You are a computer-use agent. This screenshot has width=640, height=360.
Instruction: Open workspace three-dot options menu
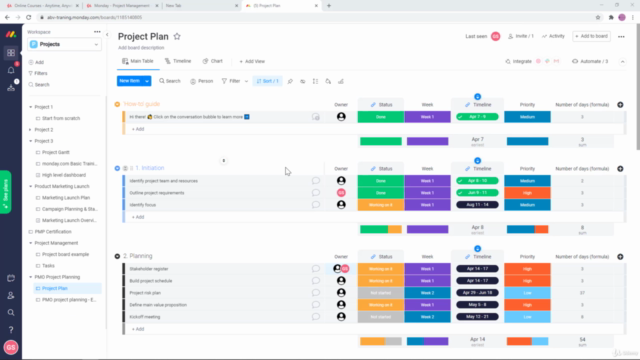(97, 32)
